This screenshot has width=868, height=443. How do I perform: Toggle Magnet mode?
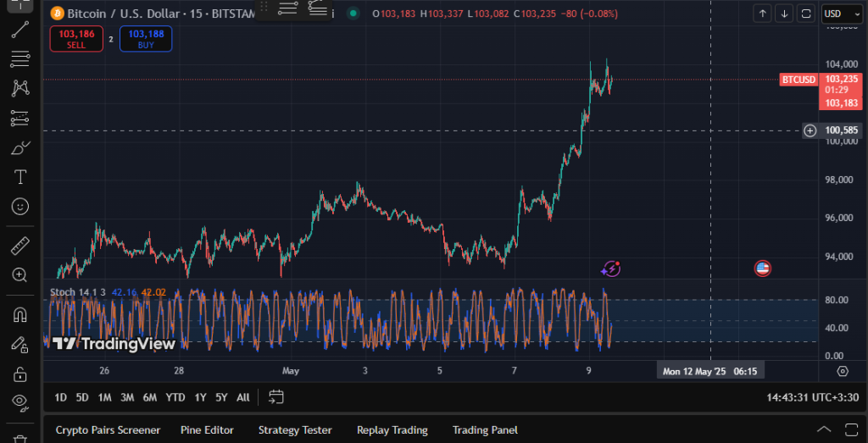pos(20,315)
